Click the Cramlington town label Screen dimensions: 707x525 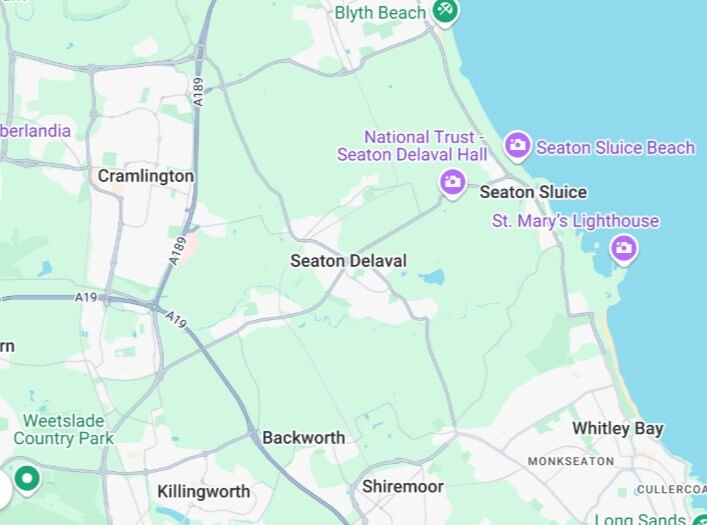(x=146, y=176)
